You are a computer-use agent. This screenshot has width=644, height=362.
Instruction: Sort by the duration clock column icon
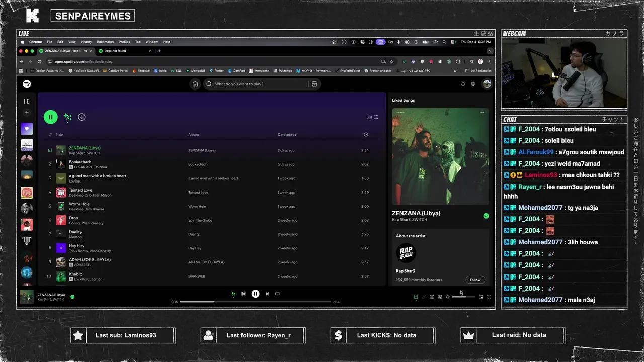pos(366,134)
